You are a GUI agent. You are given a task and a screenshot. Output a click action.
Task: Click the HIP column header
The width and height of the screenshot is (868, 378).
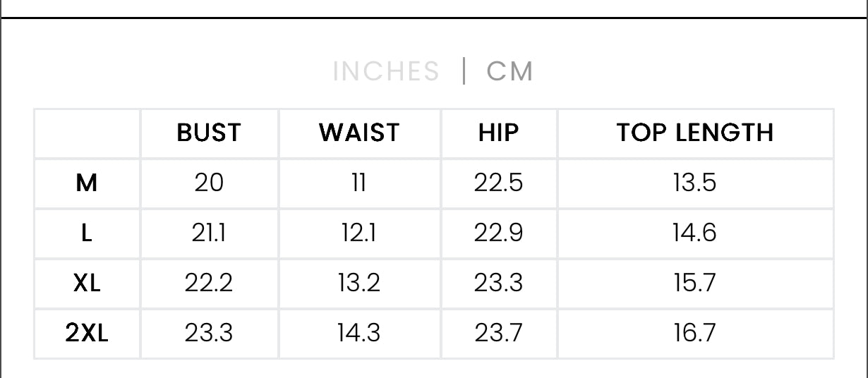pyautogui.click(x=498, y=133)
